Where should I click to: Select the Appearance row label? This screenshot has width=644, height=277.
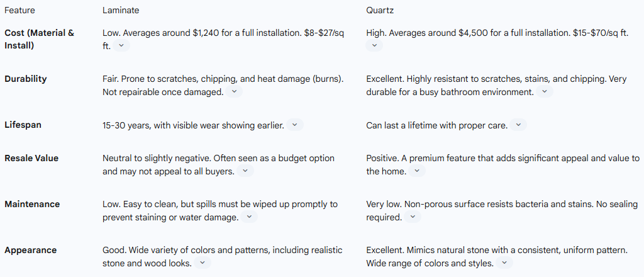[30, 251]
